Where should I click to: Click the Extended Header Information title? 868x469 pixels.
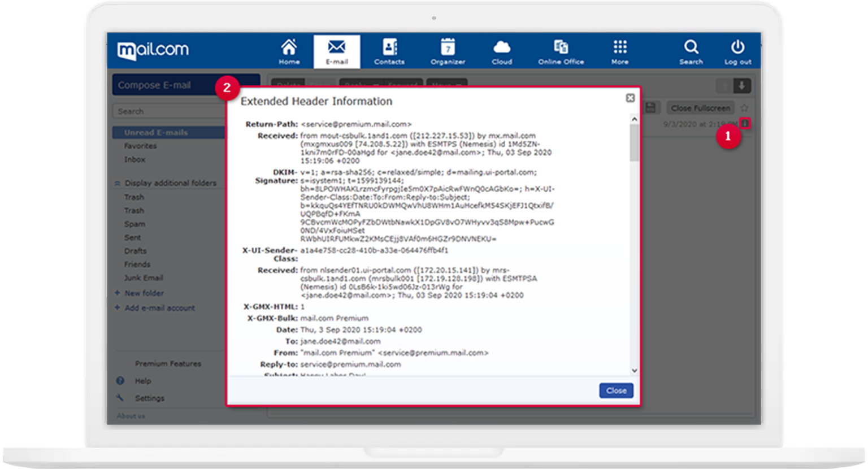pyautogui.click(x=316, y=101)
